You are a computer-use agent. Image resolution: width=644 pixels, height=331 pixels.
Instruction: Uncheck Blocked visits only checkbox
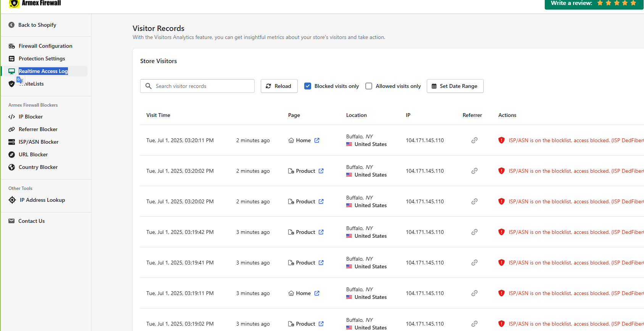click(308, 86)
